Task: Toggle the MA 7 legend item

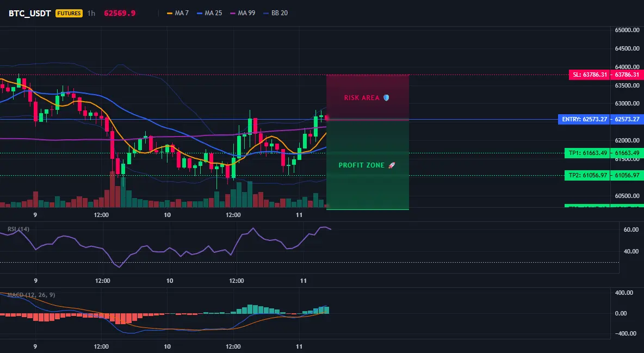Action: [178, 13]
